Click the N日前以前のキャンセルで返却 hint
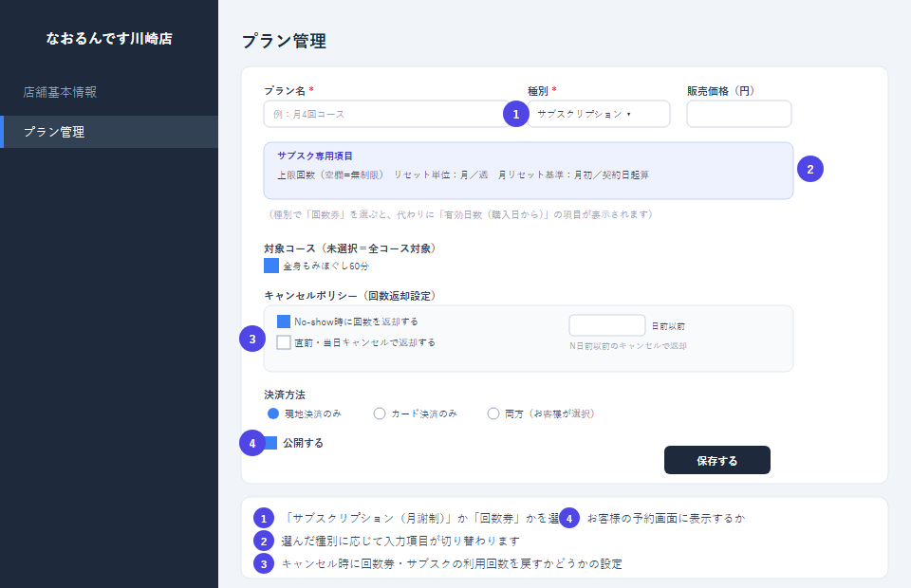 pyautogui.click(x=628, y=346)
